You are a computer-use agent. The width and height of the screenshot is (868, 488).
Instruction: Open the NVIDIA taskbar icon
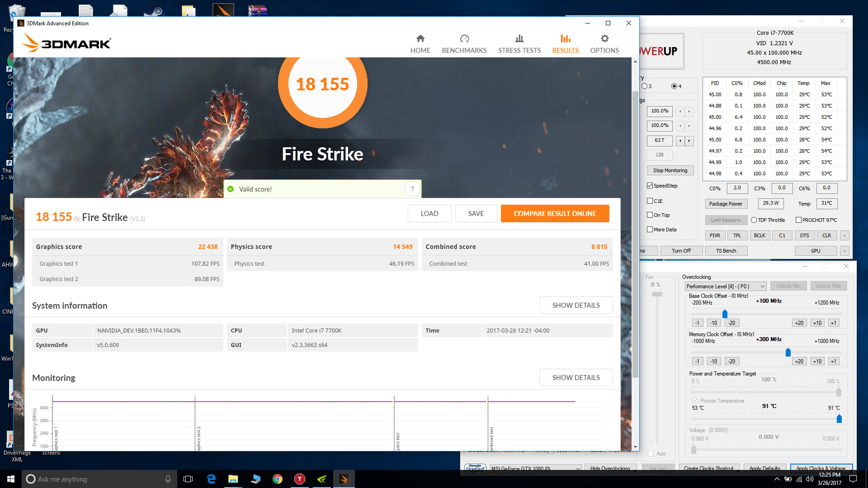coord(322,479)
